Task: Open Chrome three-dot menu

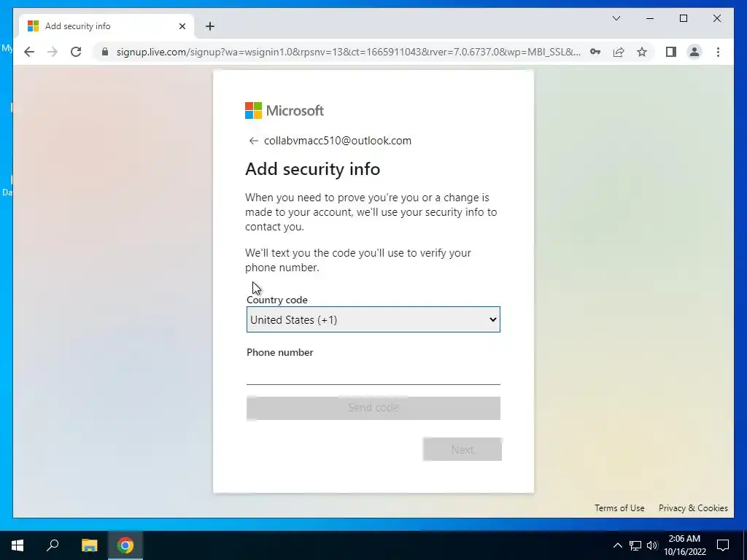Action: click(718, 52)
